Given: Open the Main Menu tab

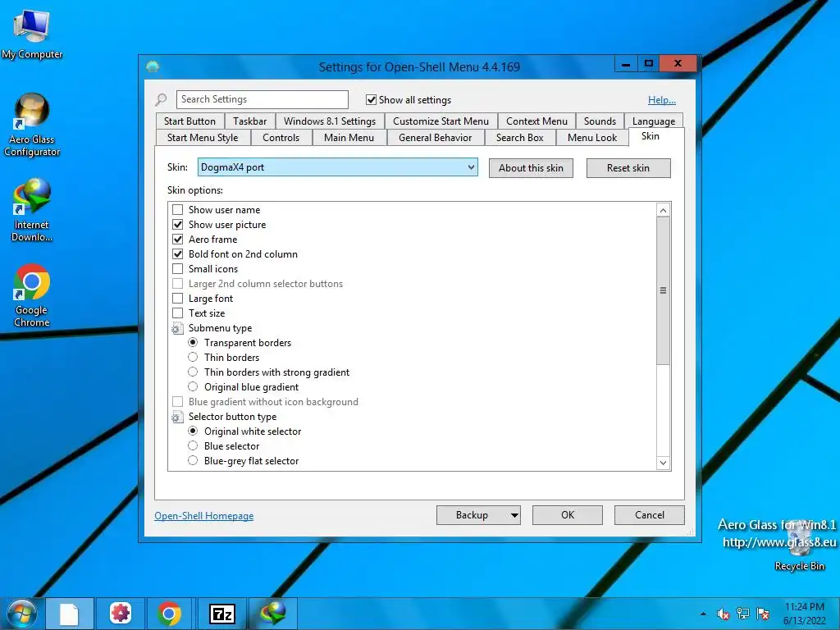Looking at the screenshot, I should click(x=349, y=138).
